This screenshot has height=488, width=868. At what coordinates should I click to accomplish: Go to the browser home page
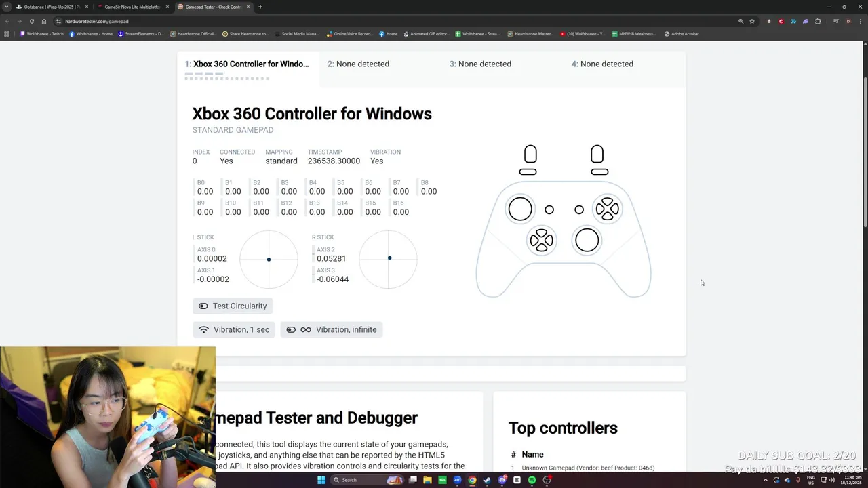(44, 21)
